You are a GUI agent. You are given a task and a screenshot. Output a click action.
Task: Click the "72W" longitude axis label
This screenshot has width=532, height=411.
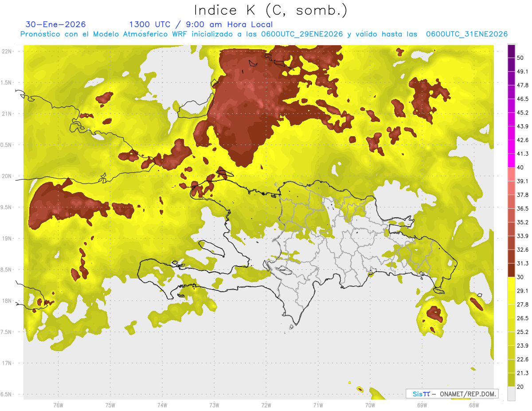[266, 405]
